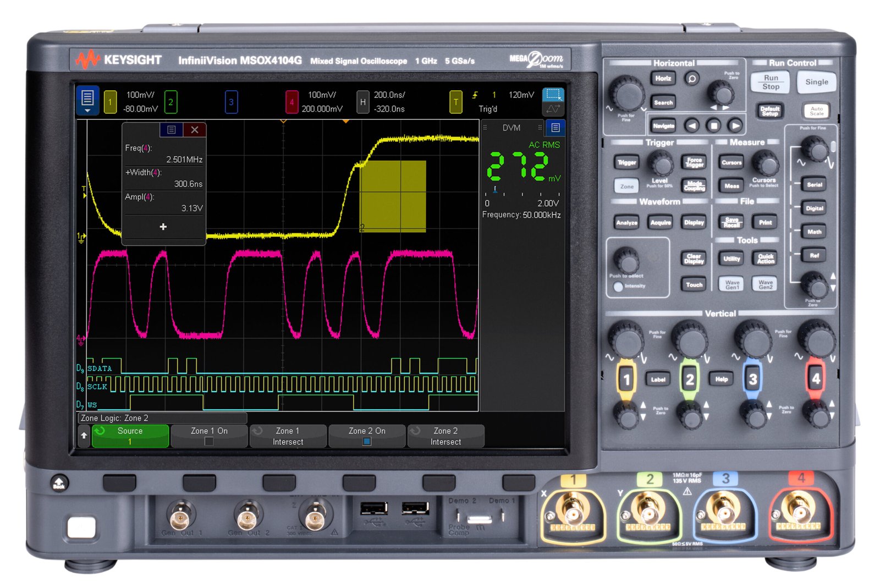Enable the Zone 1 On checkbox softkey

click(x=209, y=435)
